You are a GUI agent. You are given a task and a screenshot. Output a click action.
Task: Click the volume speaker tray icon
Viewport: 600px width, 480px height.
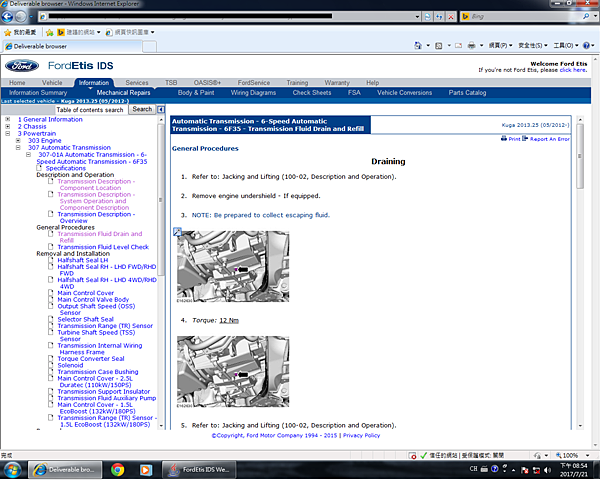coord(548,470)
